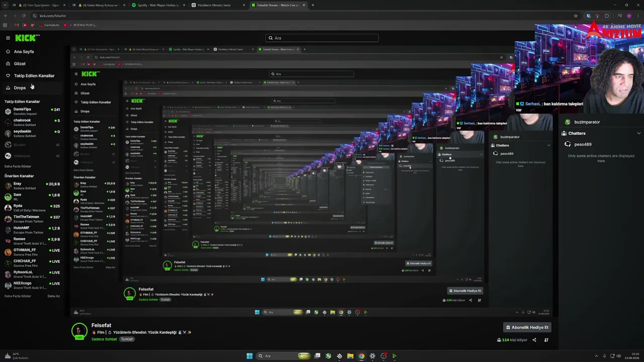Click the Windows taskbar search box
This screenshot has width=644, height=362.
click(x=283, y=356)
